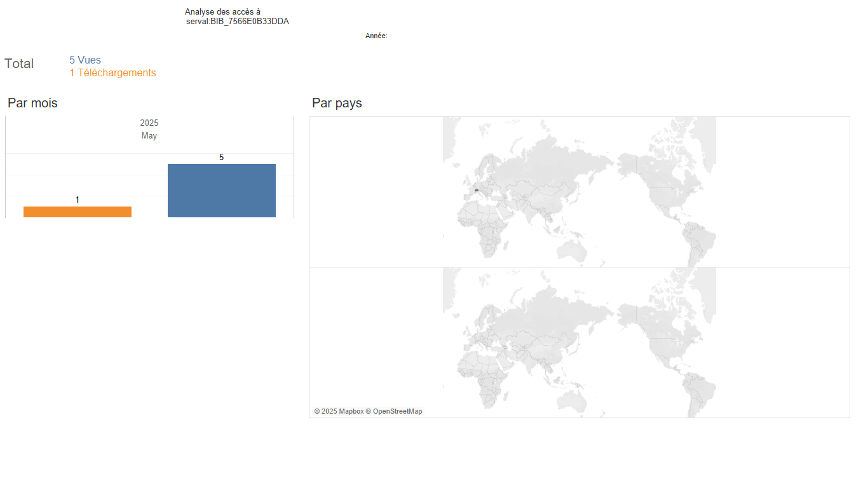Click the 'Analyse des accès à' title
The image size is (868, 488).
click(x=222, y=12)
